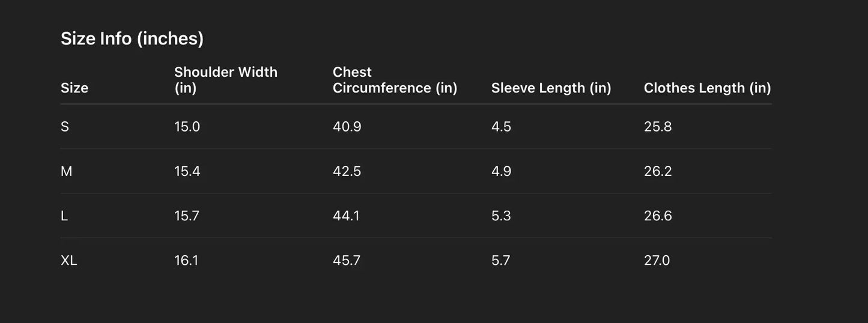Click sleeve length value 5.7
868x323 pixels.
pos(501,261)
